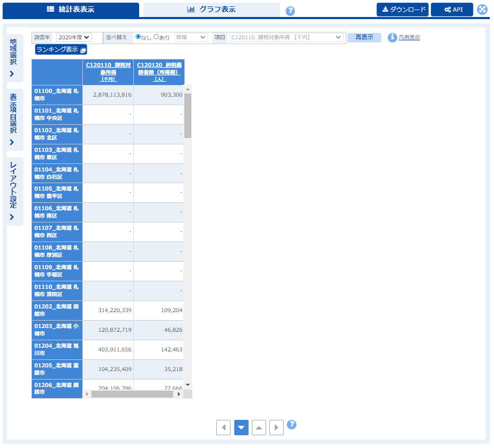Image resolution: width=494 pixels, height=448 pixels.
Task: Open the 2020年度 survey year dropdown
Action: pyautogui.click(x=74, y=37)
